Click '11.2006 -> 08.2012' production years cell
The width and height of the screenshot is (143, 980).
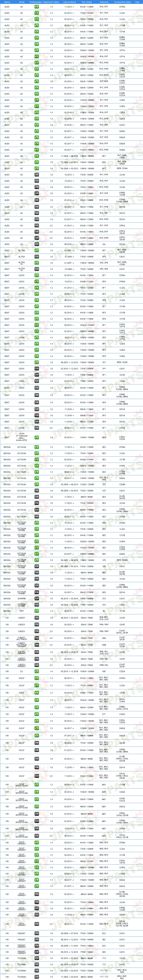click(69, 156)
